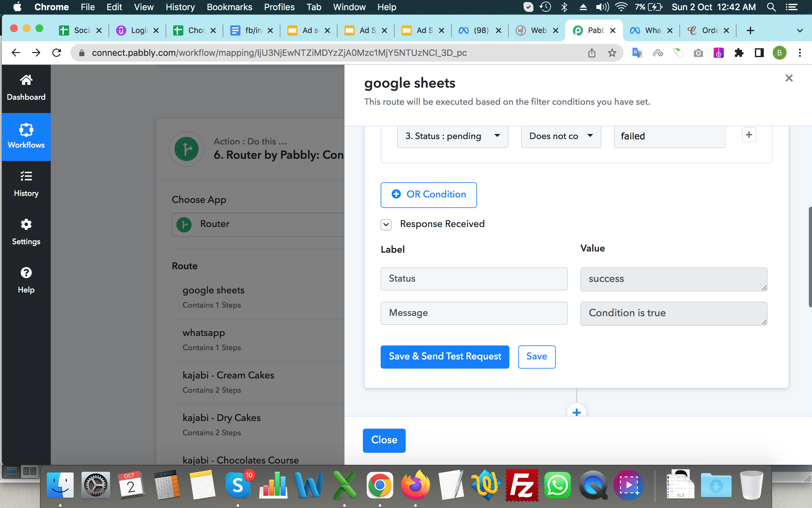
Task: Open Spotlight search in menu bar
Action: (771, 7)
